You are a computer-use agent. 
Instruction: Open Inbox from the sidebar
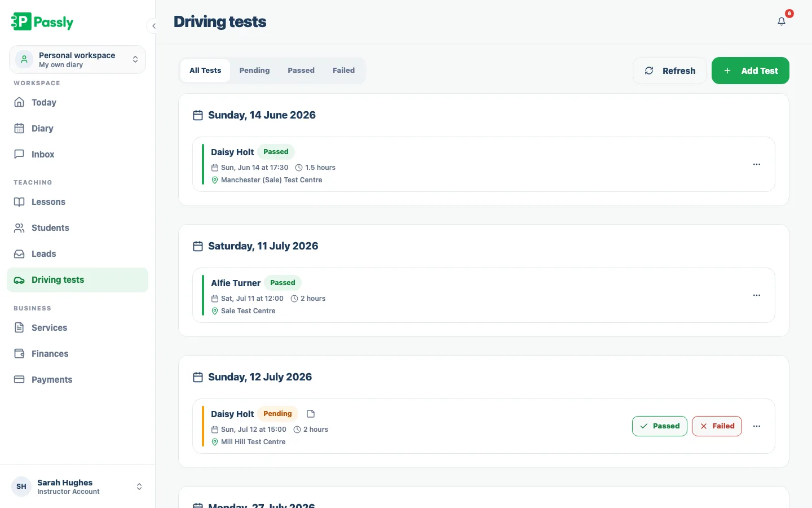point(78,154)
